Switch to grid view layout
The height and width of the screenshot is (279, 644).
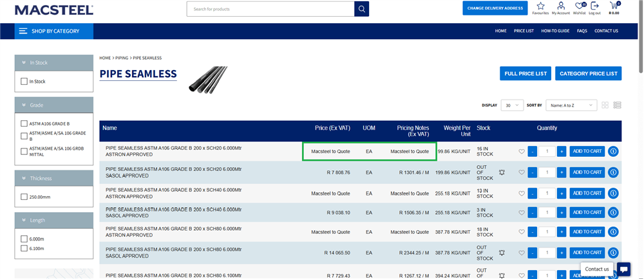pos(605,105)
